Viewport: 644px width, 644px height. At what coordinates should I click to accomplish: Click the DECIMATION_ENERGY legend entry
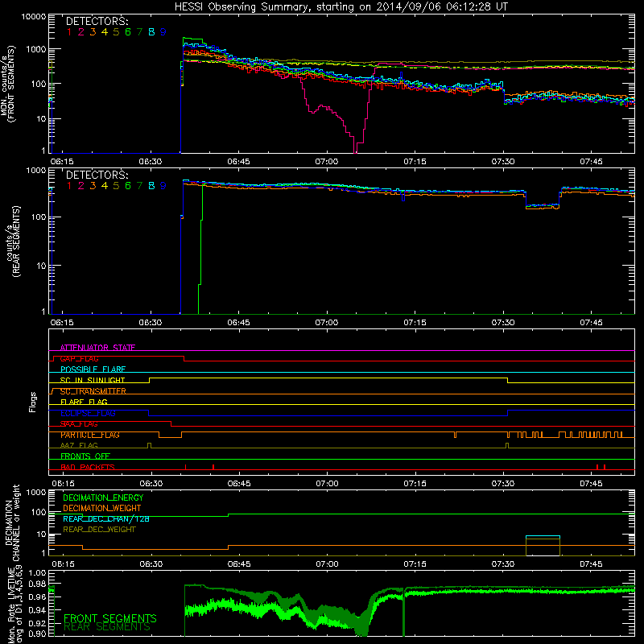pyautogui.click(x=103, y=497)
